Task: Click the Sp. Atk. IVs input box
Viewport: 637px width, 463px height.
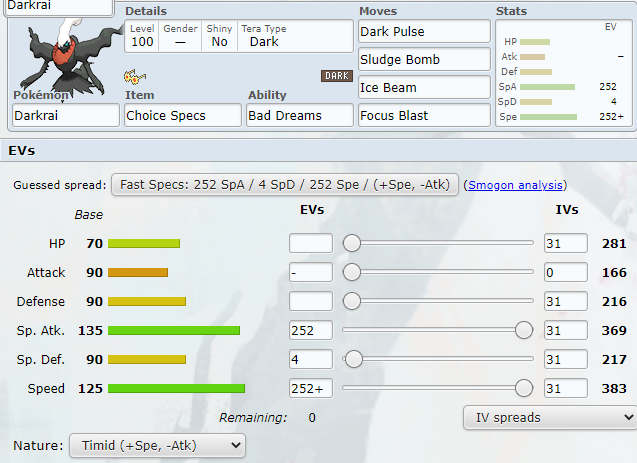Action: pos(566,330)
